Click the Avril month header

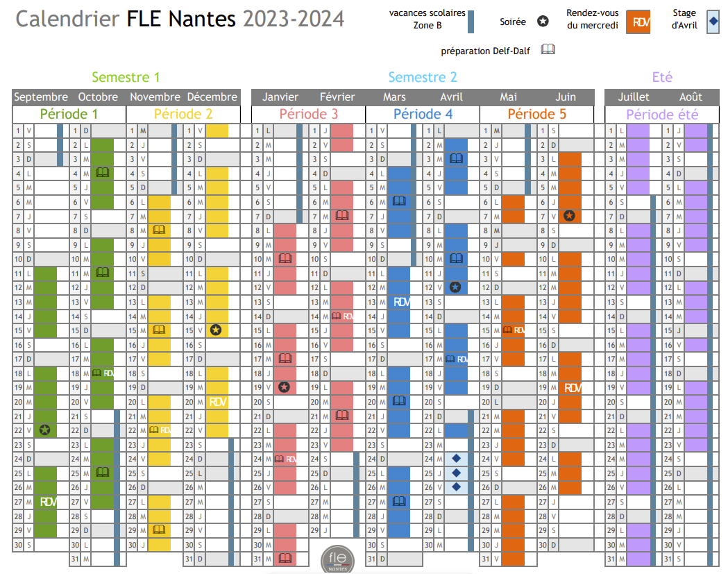pos(451,97)
